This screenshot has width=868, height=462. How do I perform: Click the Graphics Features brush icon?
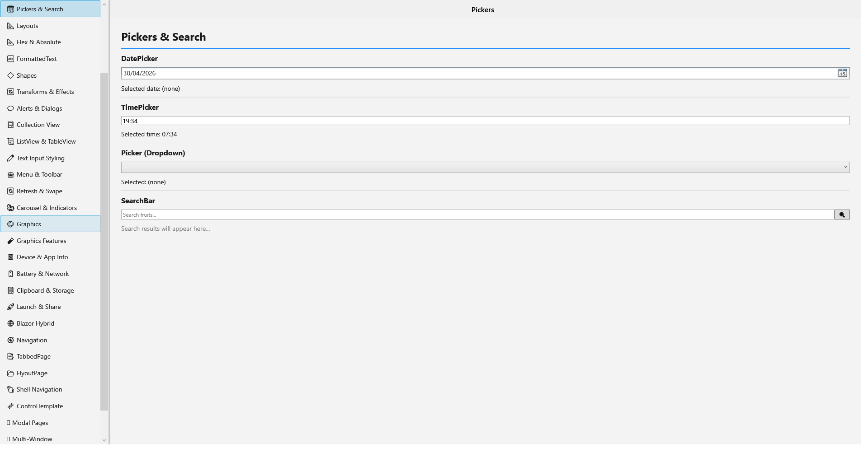(10, 241)
